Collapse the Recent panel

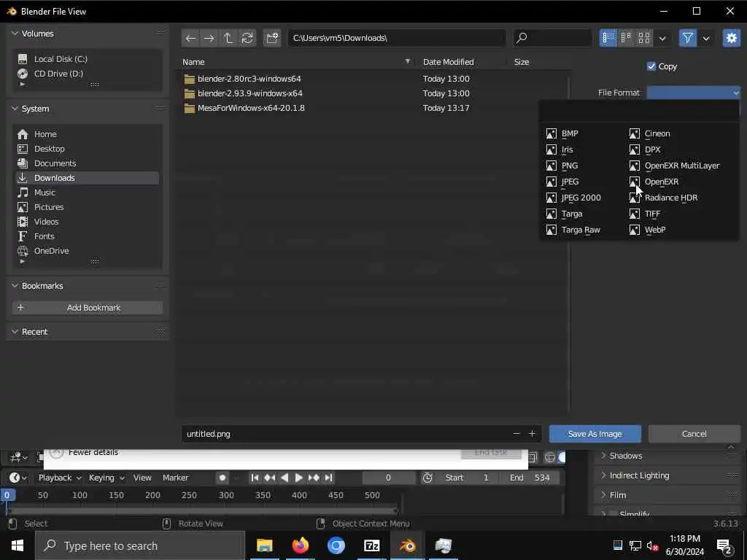pos(15,332)
